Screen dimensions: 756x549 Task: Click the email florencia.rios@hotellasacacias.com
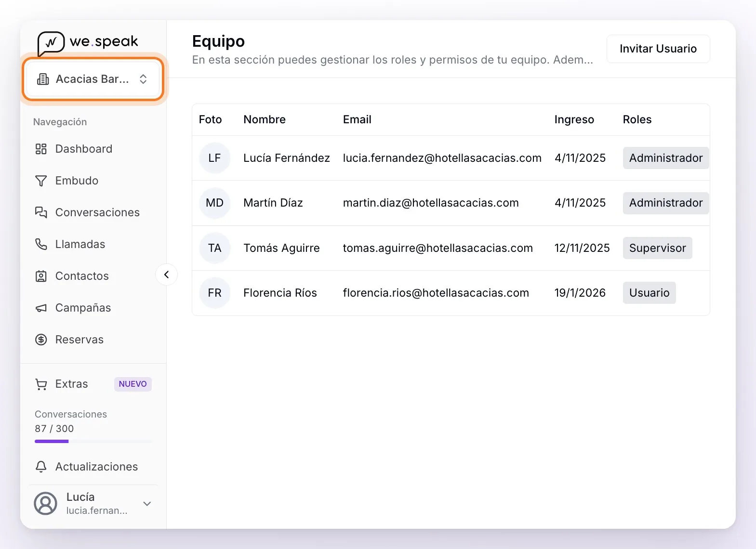pyautogui.click(x=436, y=293)
